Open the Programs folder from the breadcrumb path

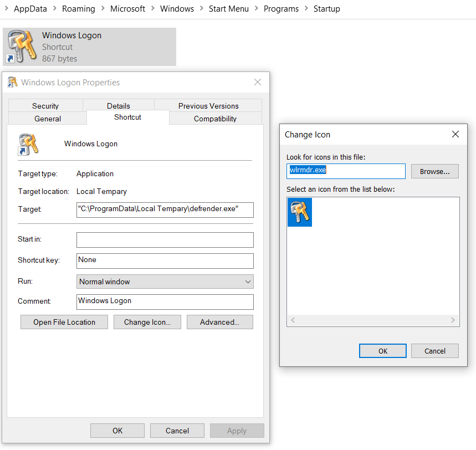[x=281, y=8]
